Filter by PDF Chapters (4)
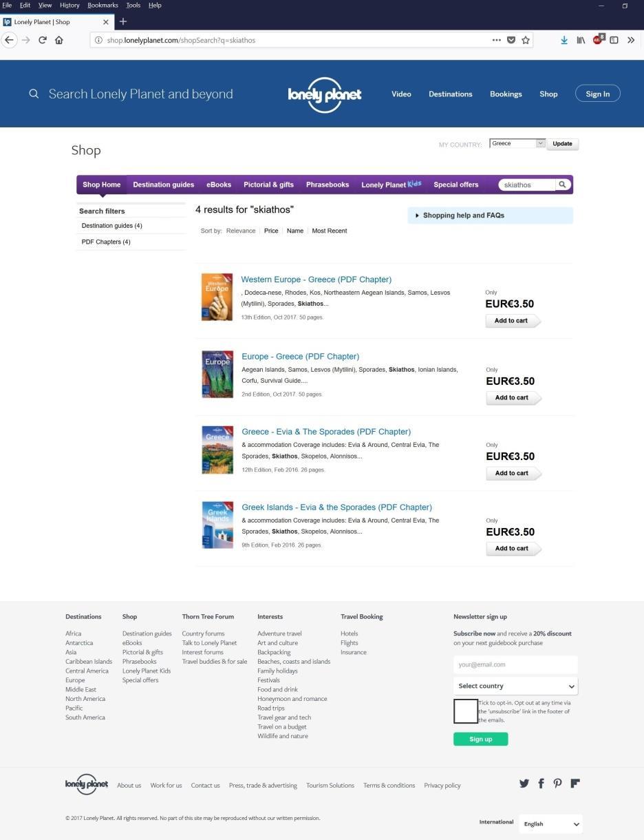The image size is (644, 840). click(x=106, y=242)
